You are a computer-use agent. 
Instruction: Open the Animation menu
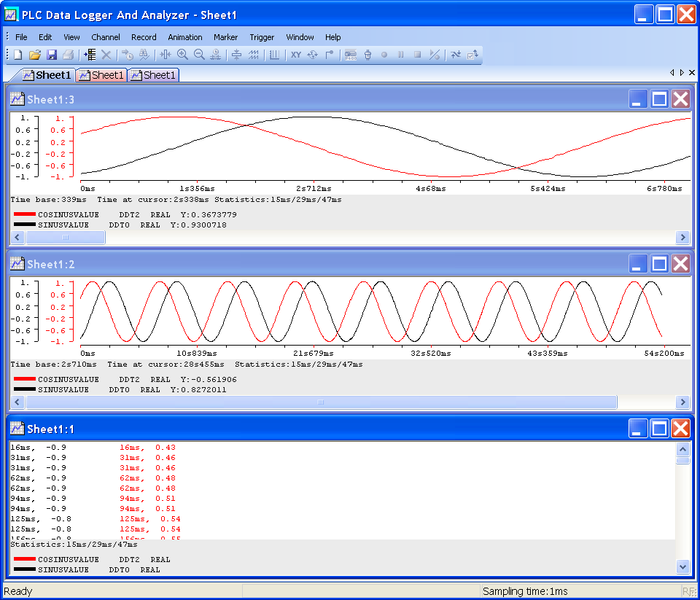[x=184, y=37]
